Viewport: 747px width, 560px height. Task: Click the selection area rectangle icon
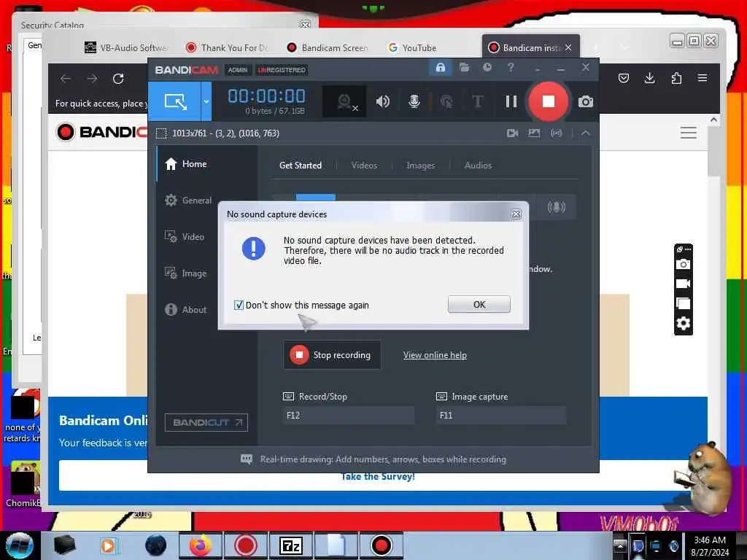[x=161, y=133]
